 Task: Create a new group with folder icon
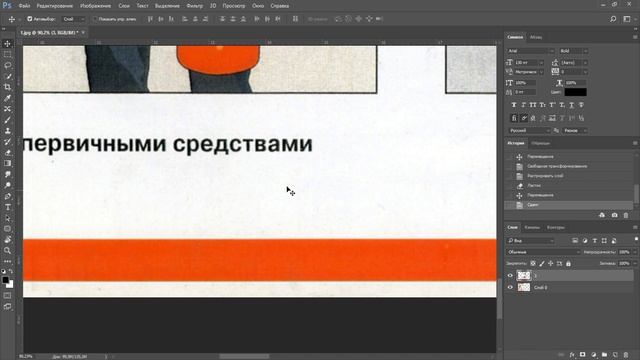(x=604, y=355)
